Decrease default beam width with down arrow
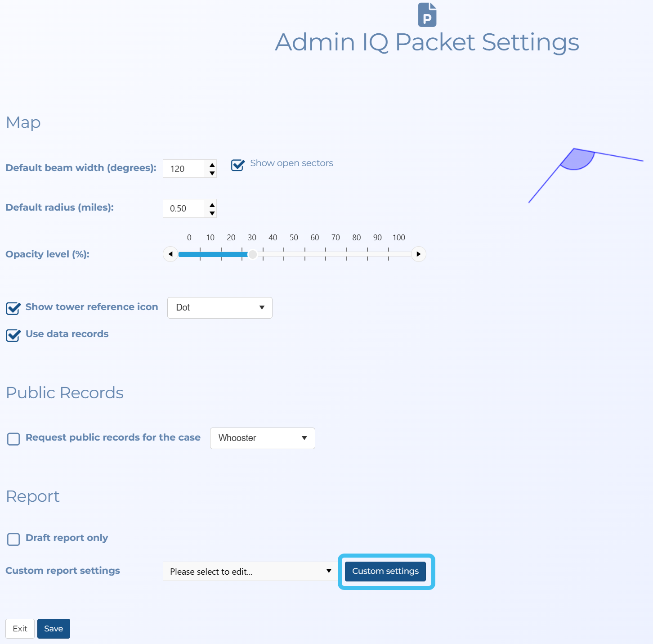 pyautogui.click(x=212, y=173)
